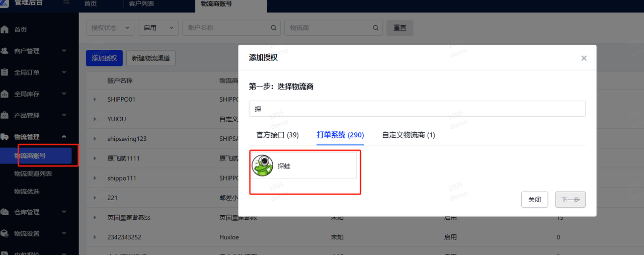
Task: Click the search icon in 物流商 field
Action: click(375, 28)
